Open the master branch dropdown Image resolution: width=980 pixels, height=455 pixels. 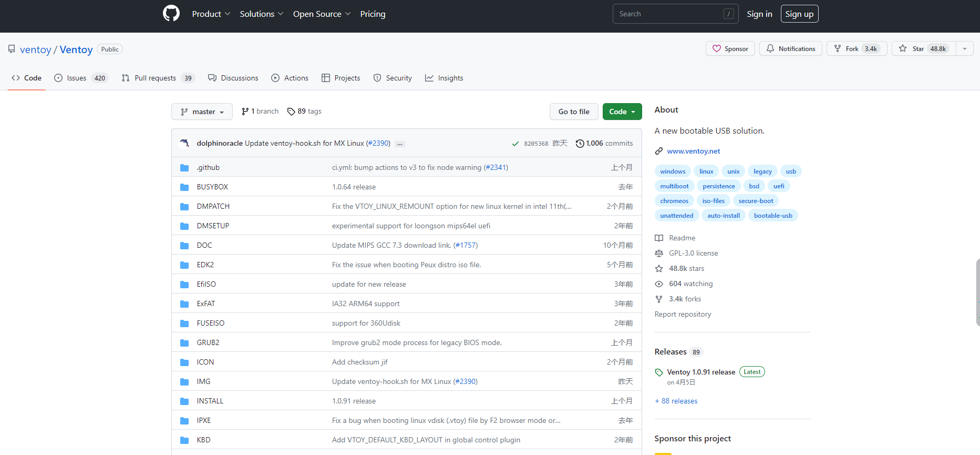coord(202,112)
